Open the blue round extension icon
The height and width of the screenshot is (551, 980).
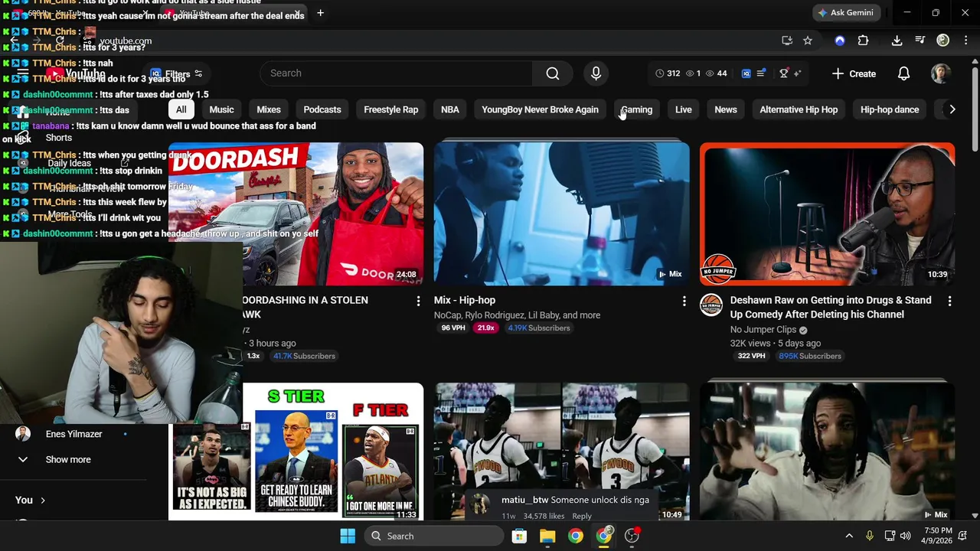click(840, 41)
